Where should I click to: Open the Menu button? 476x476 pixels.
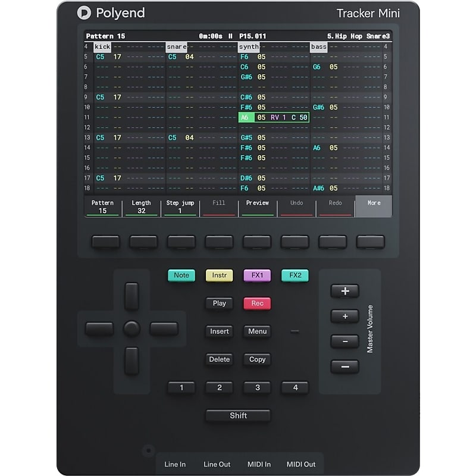257,331
